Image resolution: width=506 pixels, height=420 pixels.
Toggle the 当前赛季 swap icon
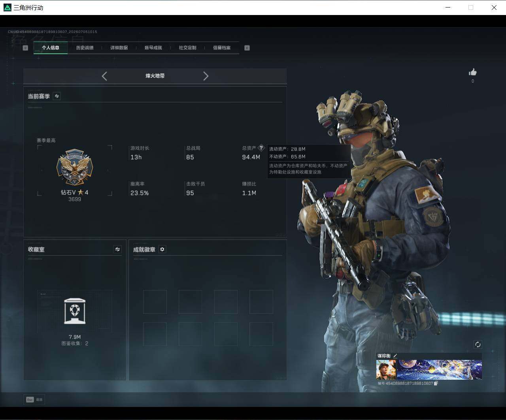[57, 96]
